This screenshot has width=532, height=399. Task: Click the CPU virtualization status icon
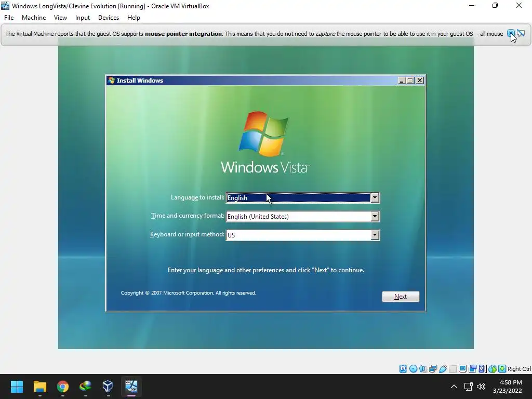(x=482, y=369)
